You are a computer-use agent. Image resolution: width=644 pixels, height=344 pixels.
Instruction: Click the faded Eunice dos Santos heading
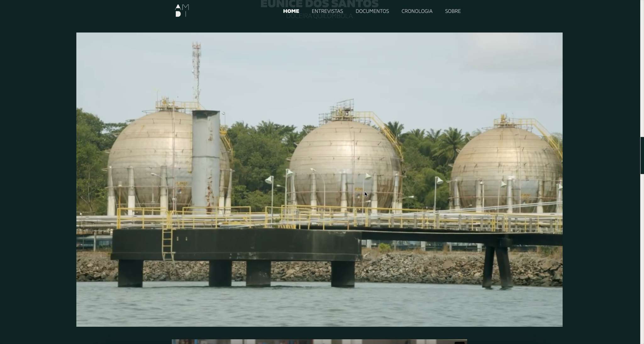point(319,4)
